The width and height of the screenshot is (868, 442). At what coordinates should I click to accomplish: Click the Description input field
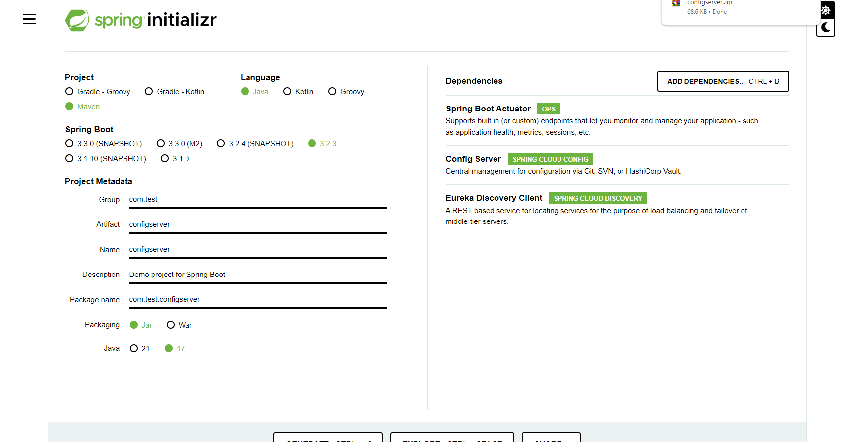click(258, 275)
